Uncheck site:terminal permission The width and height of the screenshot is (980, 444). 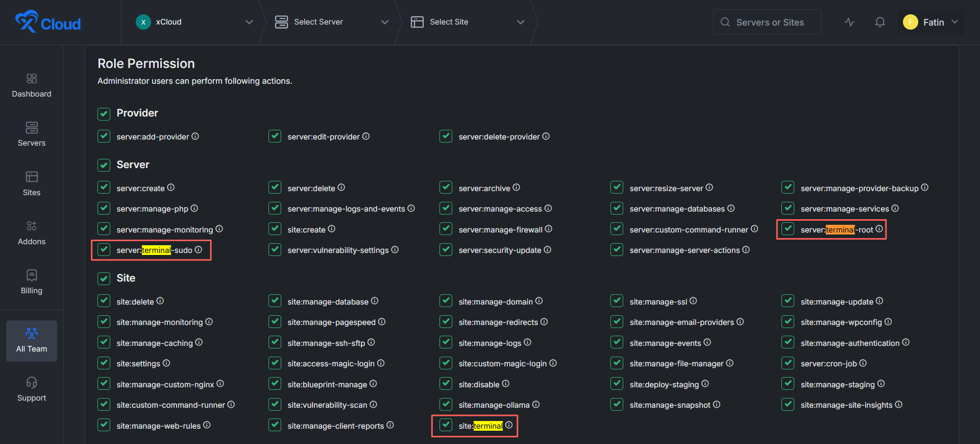[446, 425]
